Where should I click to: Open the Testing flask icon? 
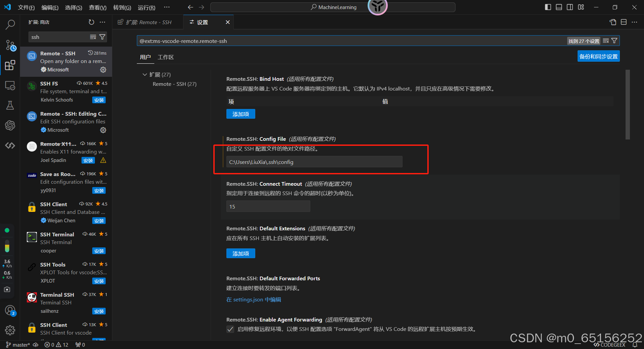10,105
